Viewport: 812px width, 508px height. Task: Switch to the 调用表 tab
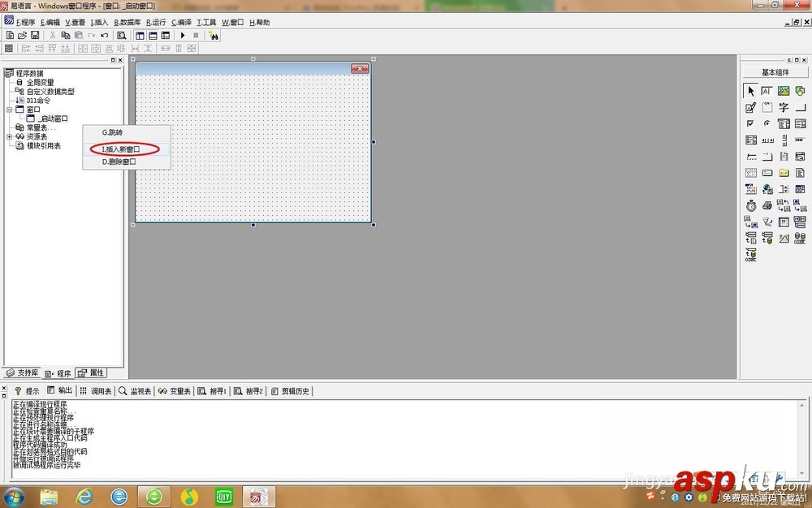[x=96, y=391]
